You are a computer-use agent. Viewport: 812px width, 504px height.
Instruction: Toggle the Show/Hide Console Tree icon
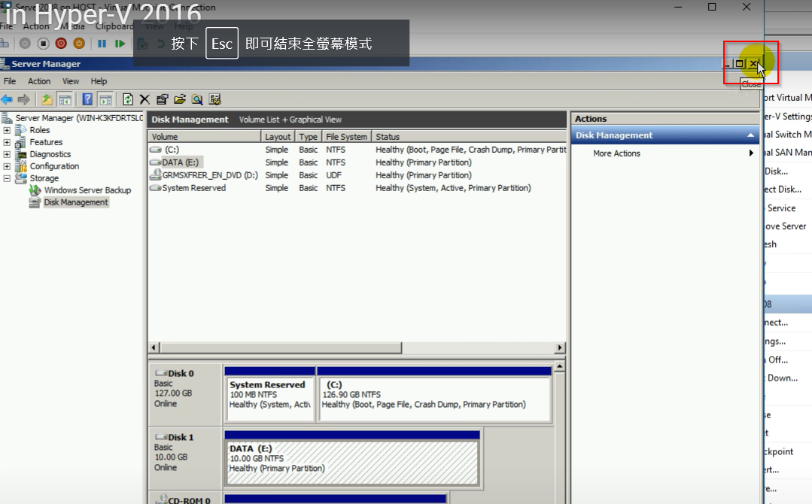coord(65,99)
